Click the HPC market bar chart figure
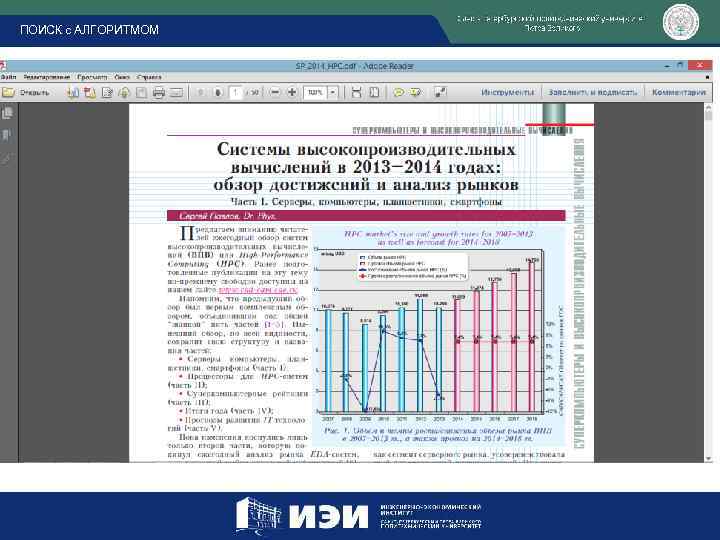The image size is (720, 540). pos(437,334)
